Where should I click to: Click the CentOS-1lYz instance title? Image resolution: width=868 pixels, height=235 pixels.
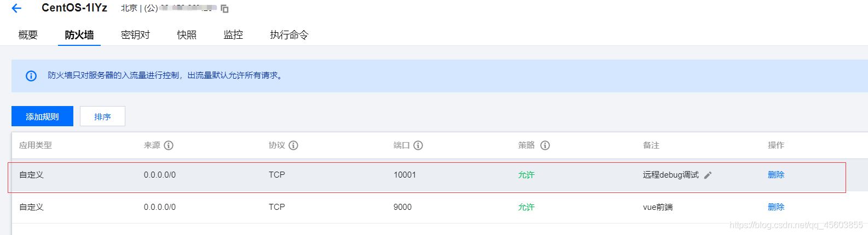(74, 8)
